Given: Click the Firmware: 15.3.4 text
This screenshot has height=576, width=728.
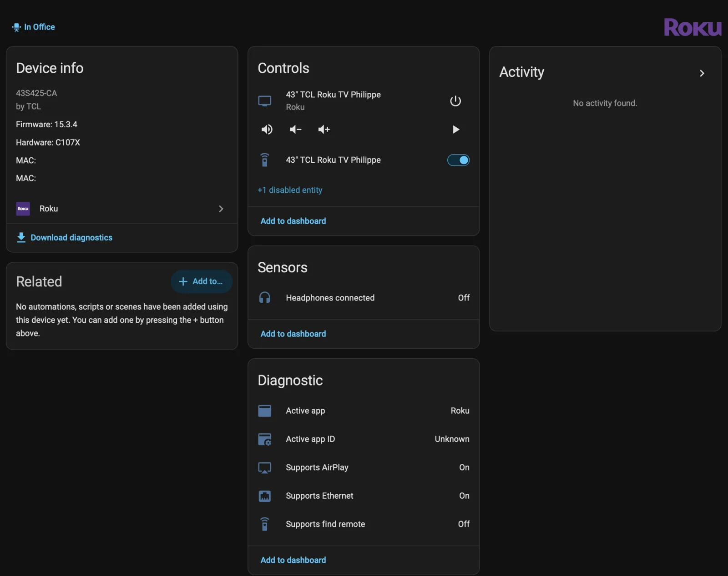Looking at the screenshot, I should 46,125.
